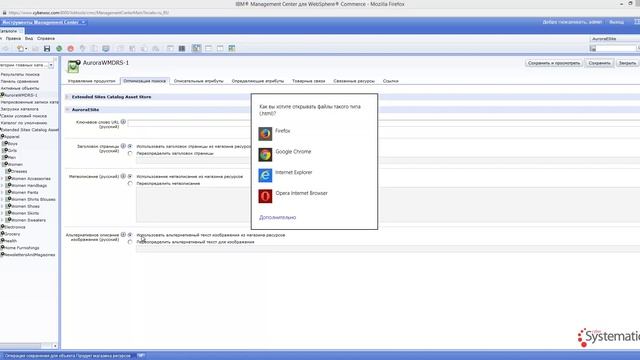Click the Сохранить button
This screenshot has width=640, height=360.
(599, 63)
